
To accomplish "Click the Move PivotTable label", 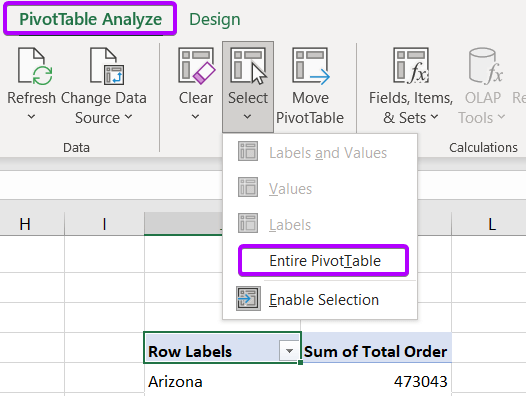I will (x=310, y=108).
